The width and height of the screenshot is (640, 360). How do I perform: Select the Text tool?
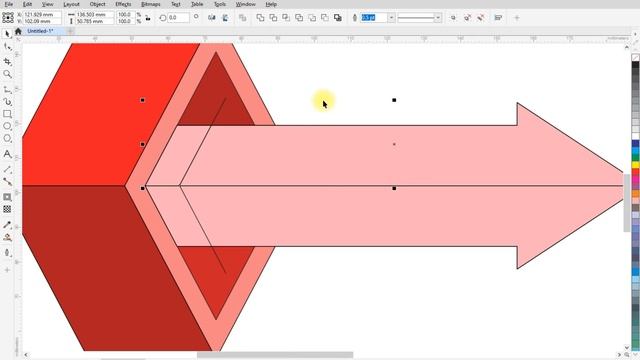(x=7, y=154)
